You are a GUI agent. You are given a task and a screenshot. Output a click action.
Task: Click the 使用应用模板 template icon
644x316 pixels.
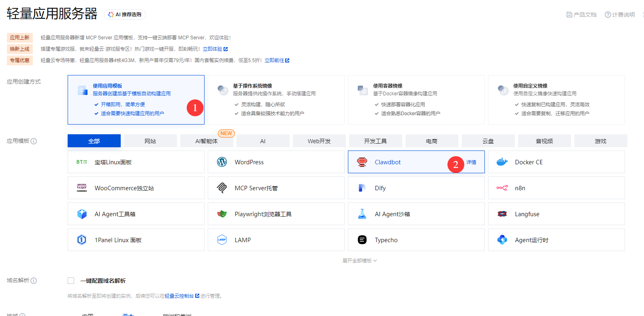point(83,90)
